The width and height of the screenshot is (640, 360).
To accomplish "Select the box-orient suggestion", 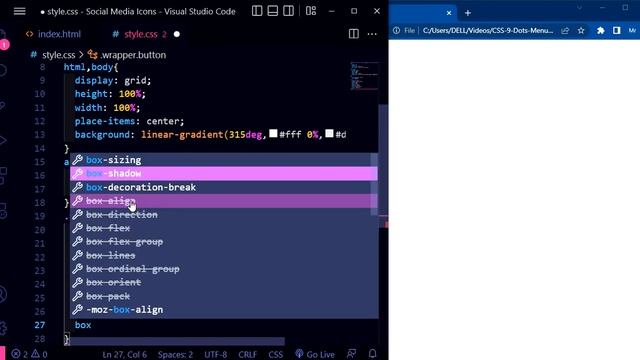I will pyautogui.click(x=224, y=282).
